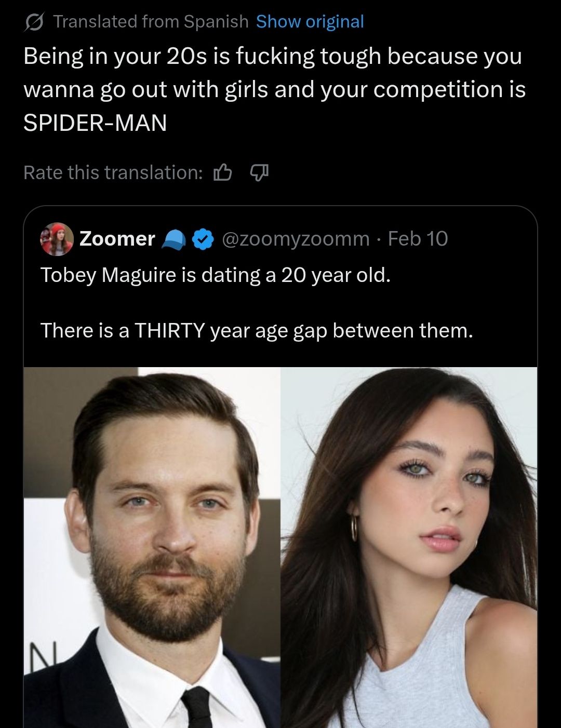Click the Feb 10 timestamp
Screen dimensions: 561x728
coord(418,239)
